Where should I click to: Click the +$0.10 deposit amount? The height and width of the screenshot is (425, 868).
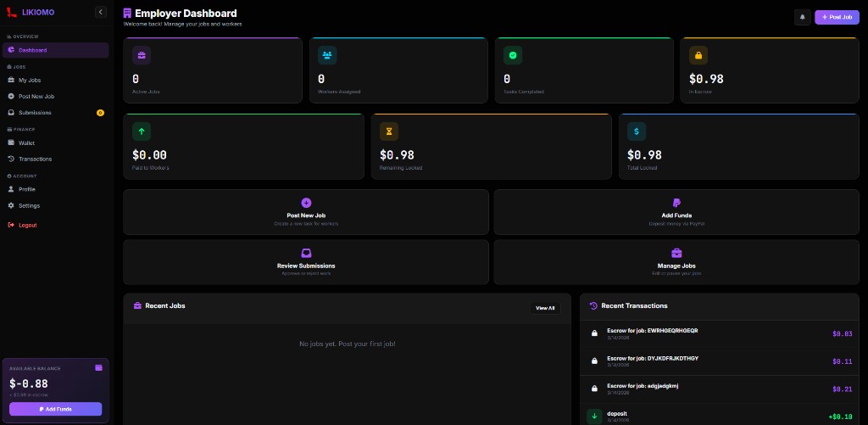840,417
